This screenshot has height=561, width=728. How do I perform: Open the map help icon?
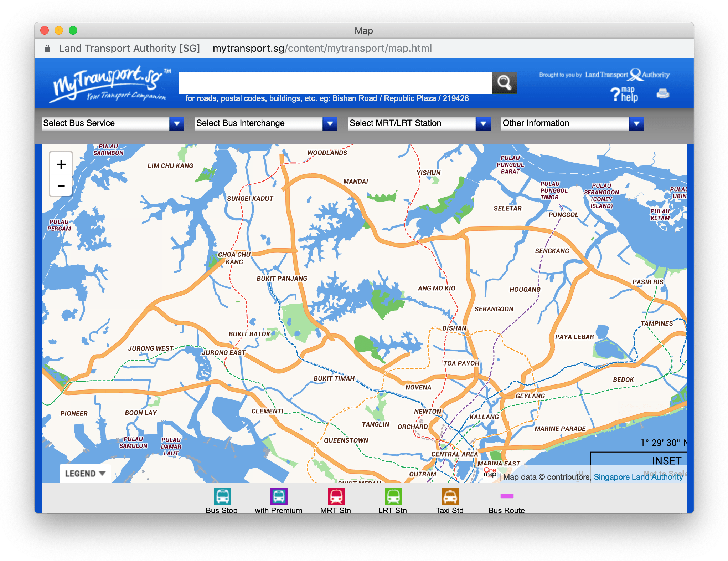click(x=624, y=94)
